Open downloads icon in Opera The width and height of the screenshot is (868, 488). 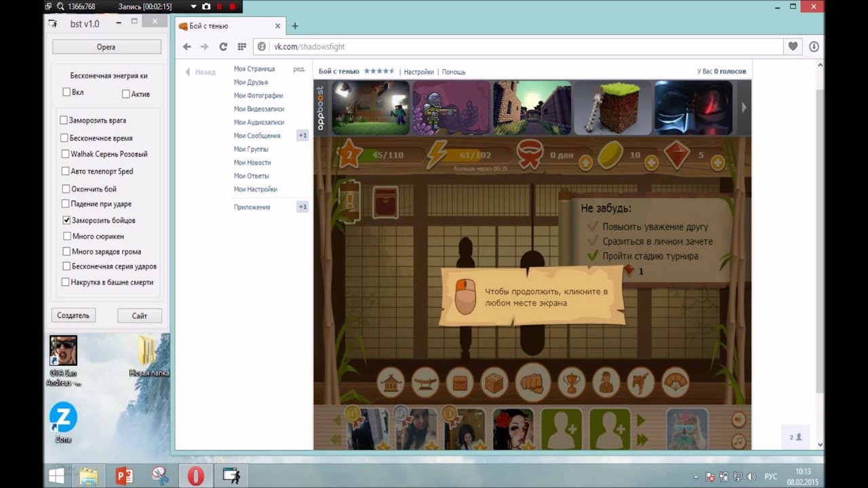(x=814, y=47)
